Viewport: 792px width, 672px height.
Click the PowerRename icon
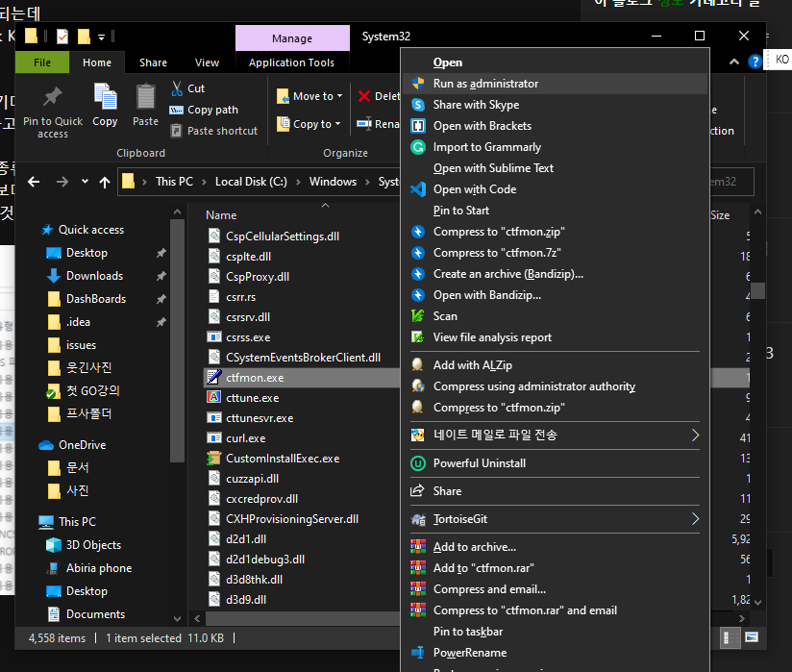(x=418, y=653)
